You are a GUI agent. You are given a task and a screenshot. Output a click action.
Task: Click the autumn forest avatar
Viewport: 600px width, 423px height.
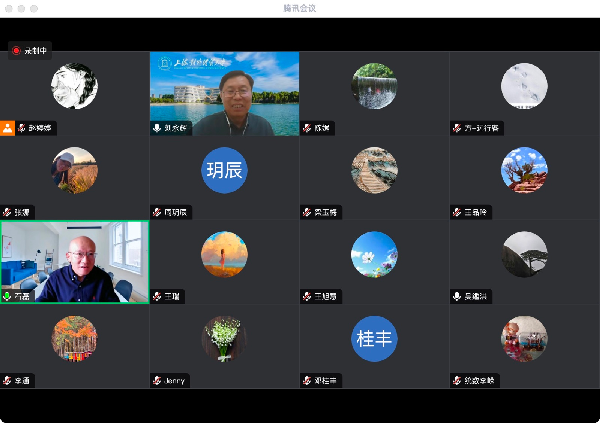[x=74, y=338]
